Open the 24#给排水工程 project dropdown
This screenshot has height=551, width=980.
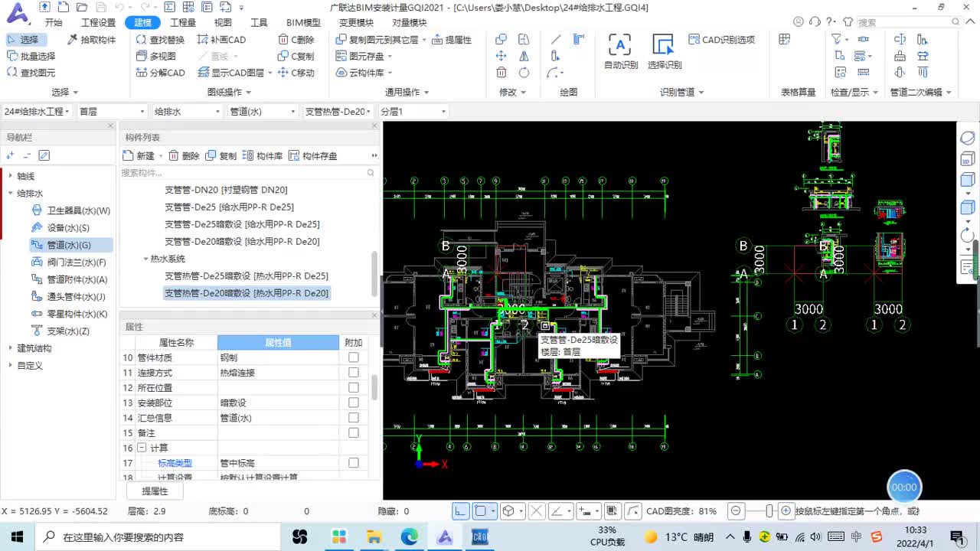pos(37,112)
